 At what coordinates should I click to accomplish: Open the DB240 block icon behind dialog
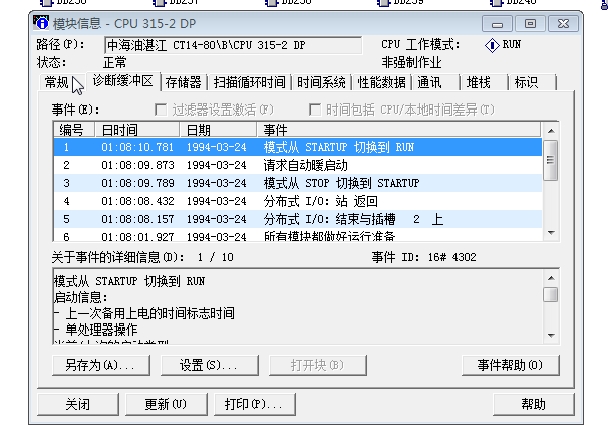coord(496,3)
